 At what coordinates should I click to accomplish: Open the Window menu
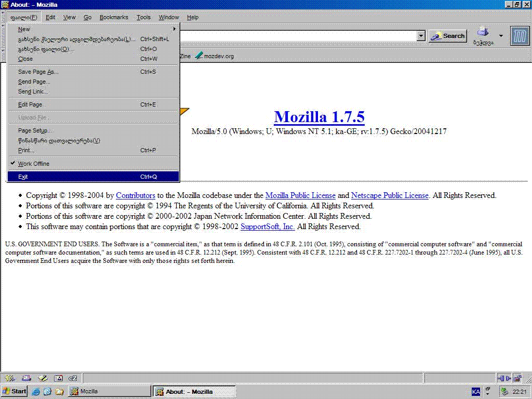point(169,17)
